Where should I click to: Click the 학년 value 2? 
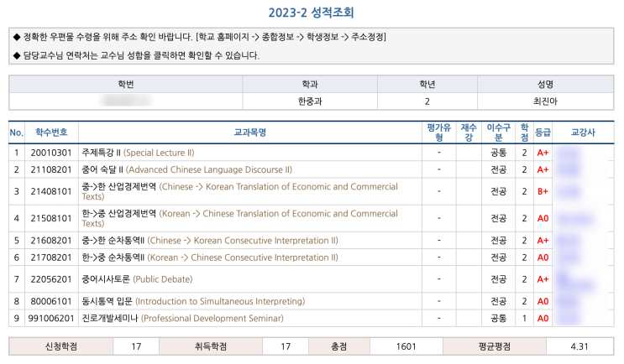click(x=427, y=101)
